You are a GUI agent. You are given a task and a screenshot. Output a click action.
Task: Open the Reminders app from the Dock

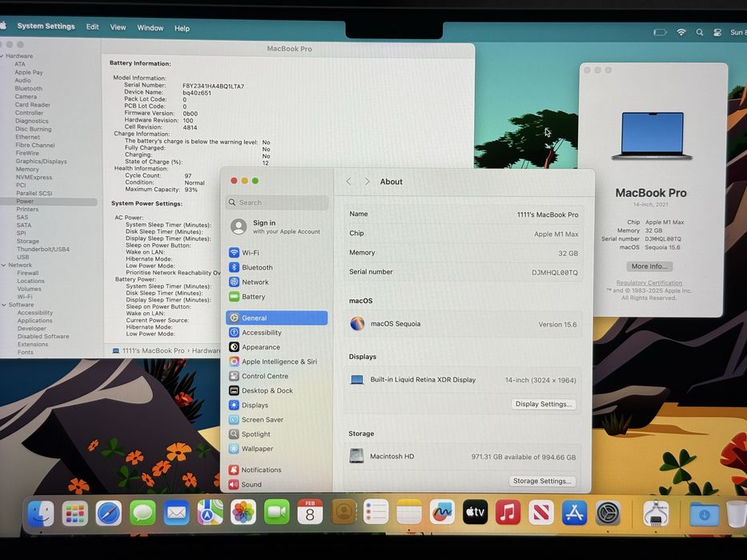(376, 512)
